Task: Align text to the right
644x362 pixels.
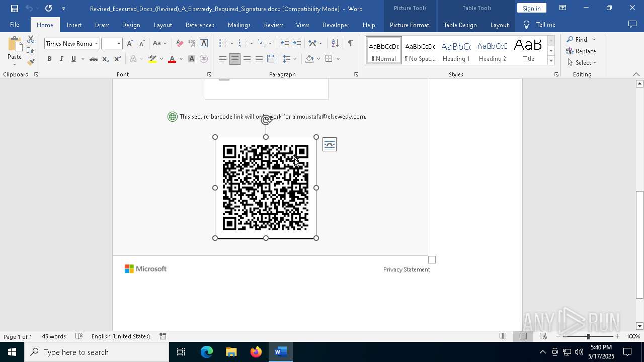Action: coord(247,59)
